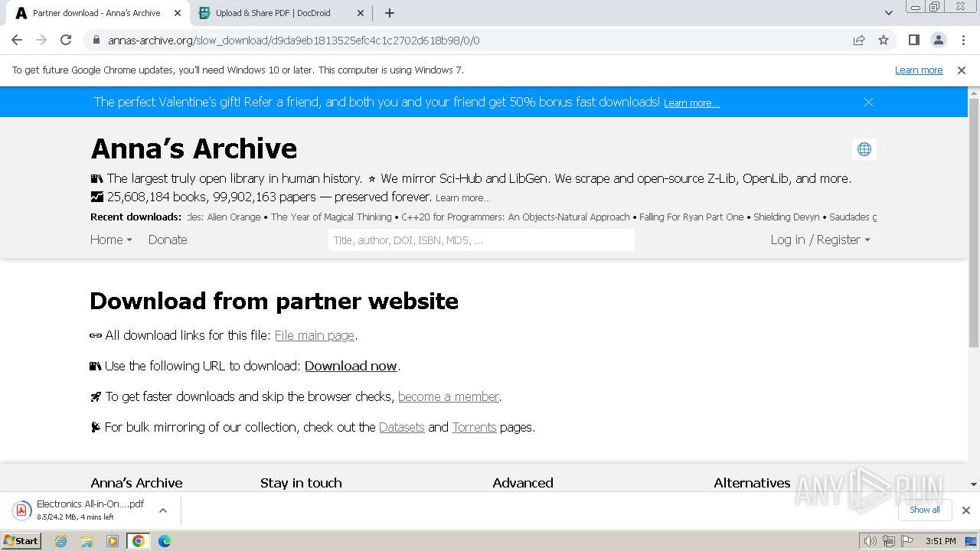980x551 pixels.
Task: Click the Show desktop button
Action: point(971,541)
